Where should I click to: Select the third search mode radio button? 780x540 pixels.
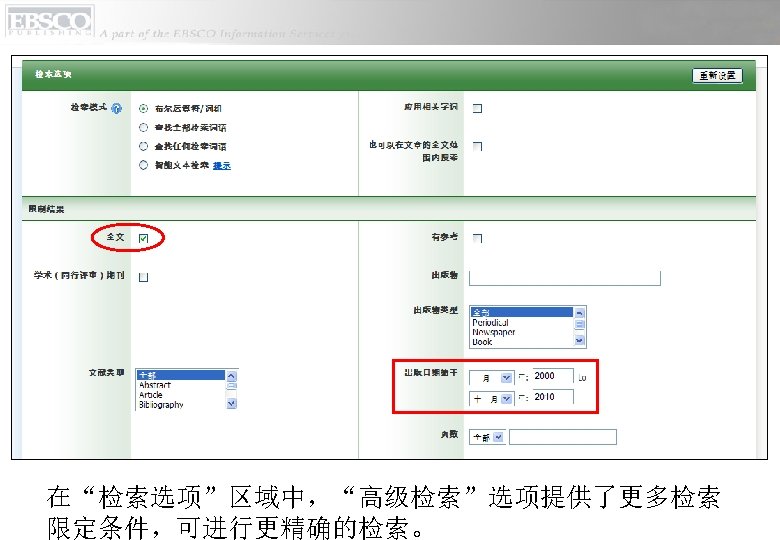pos(143,146)
